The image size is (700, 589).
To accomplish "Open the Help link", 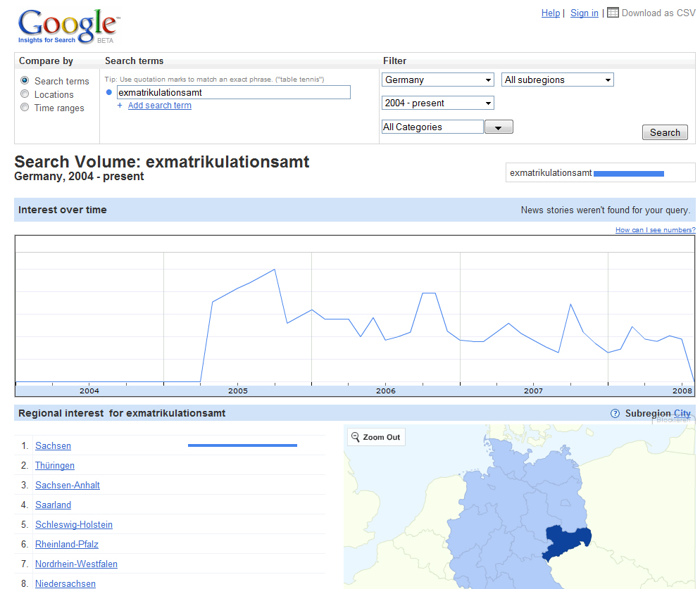I will [550, 13].
